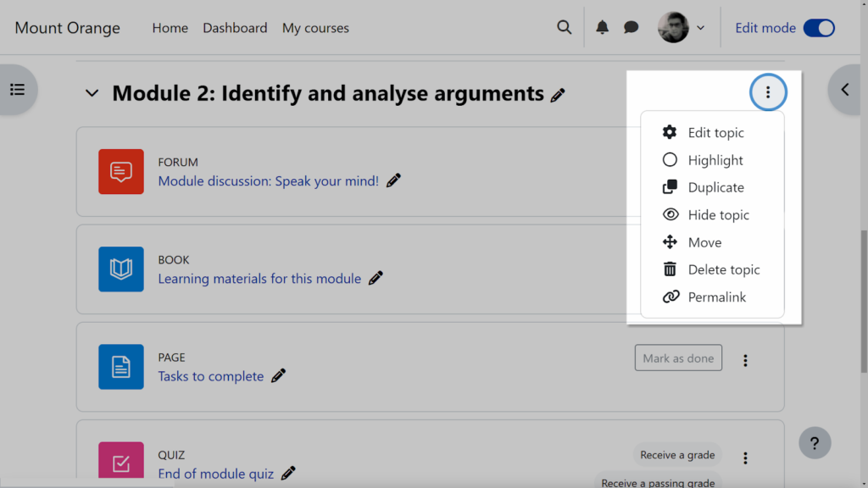Collapse the Module 2 section
Viewport: 868px width, 488px height.
pyautogui.click(x=92, y=93)
